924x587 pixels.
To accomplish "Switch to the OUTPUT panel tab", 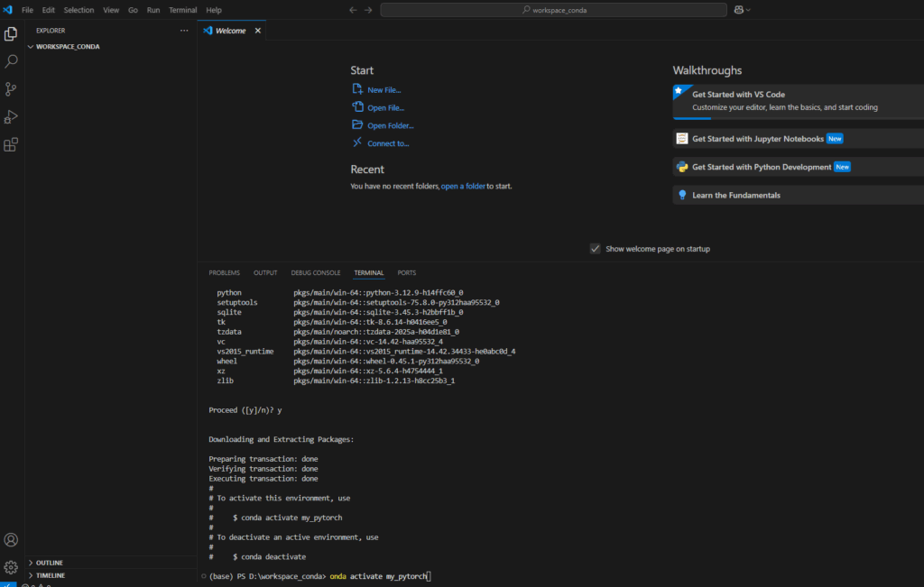I will pyautogui.click(x=265, y=272).
